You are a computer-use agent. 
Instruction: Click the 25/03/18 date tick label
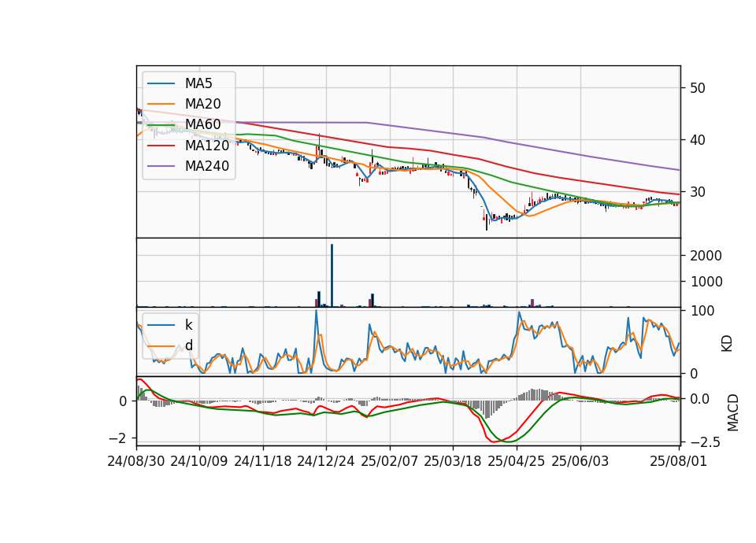453,461
